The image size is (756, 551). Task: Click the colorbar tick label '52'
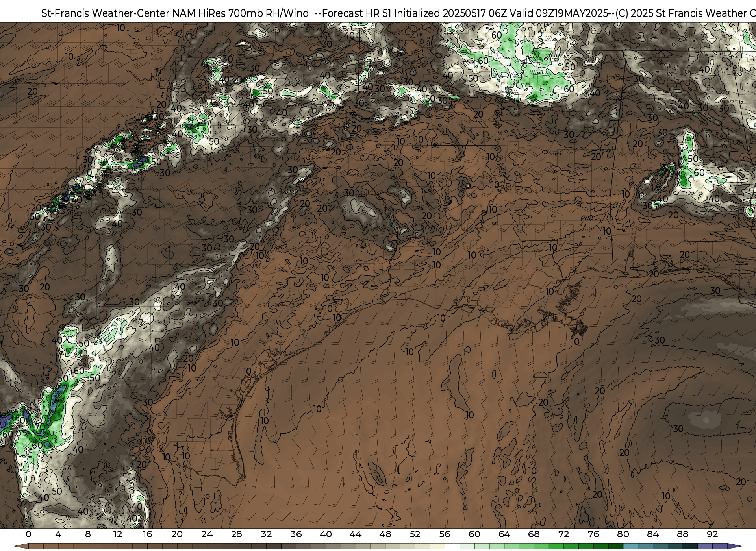(x=415, y=534)
